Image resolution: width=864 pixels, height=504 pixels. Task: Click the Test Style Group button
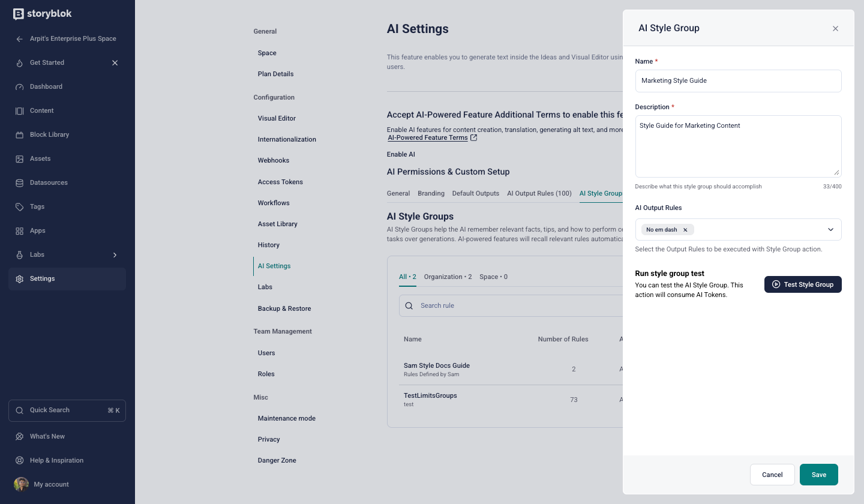[803, 284]
